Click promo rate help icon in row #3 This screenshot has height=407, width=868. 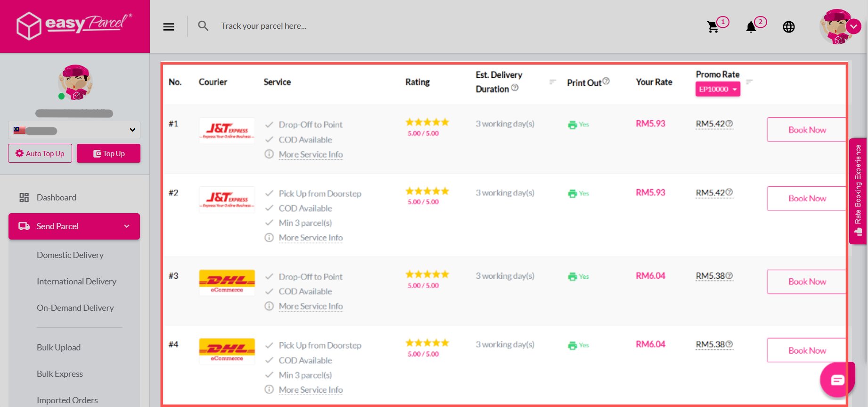729,276
